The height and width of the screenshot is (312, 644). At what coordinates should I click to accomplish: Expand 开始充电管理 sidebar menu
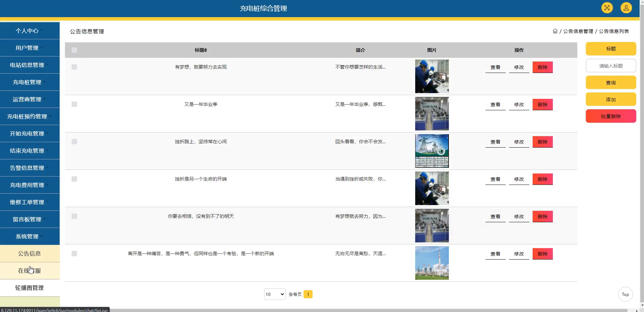pyautogui.click(x=30, y=133)
